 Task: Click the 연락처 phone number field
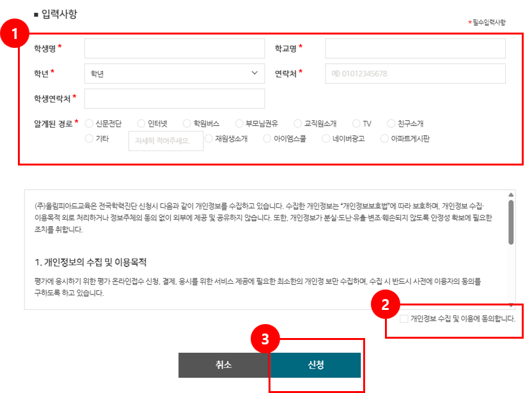(x=415, y=73)
